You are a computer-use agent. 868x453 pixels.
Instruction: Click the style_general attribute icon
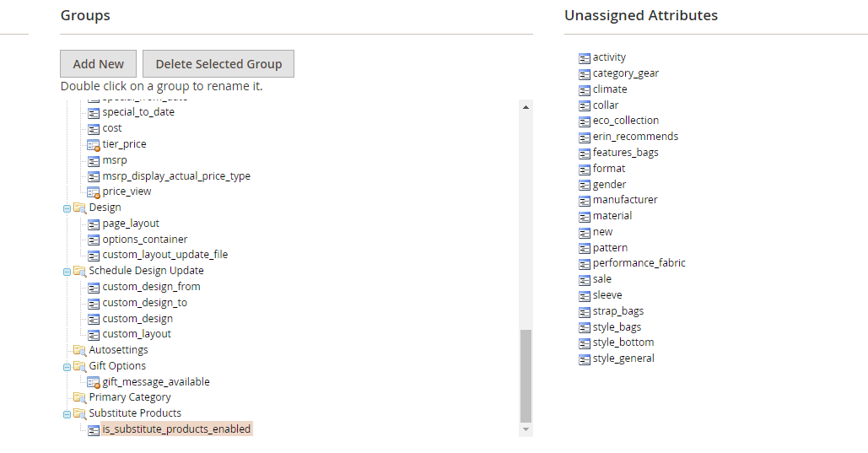585,359
